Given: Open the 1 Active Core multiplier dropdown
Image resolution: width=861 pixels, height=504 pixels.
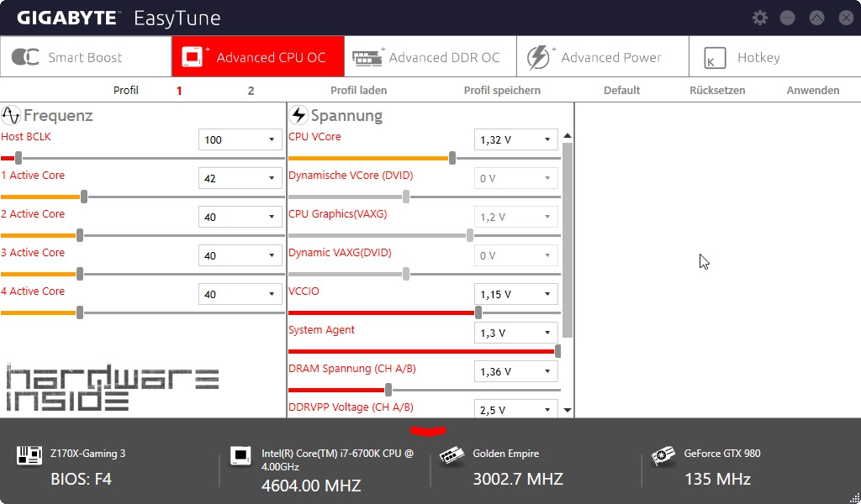Looking at the screenshot, I should click(x=240, y=178).
